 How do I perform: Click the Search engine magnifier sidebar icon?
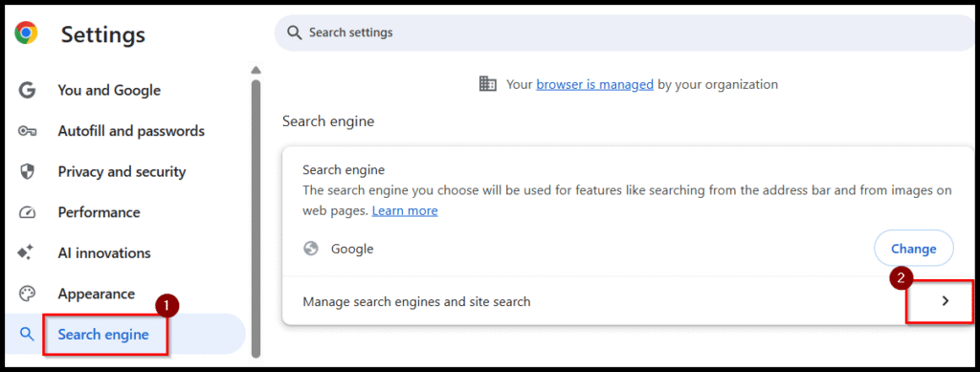pyautogui.click(x=26, y=334)
